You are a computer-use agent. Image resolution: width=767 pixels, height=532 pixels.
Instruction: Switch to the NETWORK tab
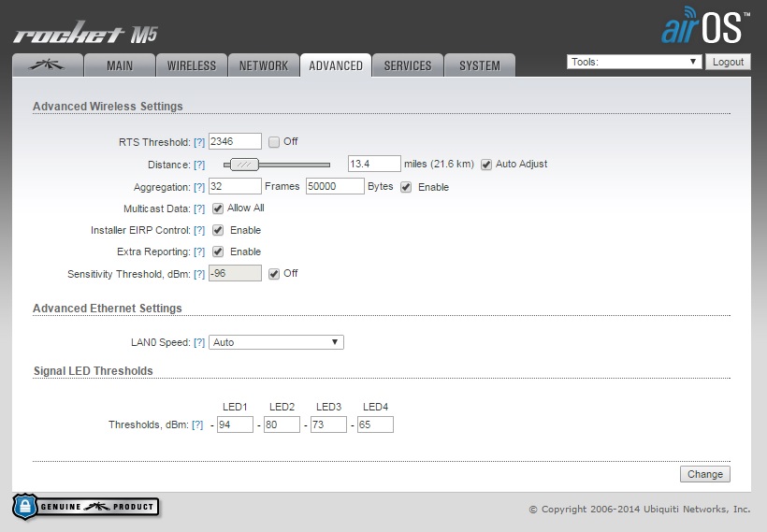[263, 65]
